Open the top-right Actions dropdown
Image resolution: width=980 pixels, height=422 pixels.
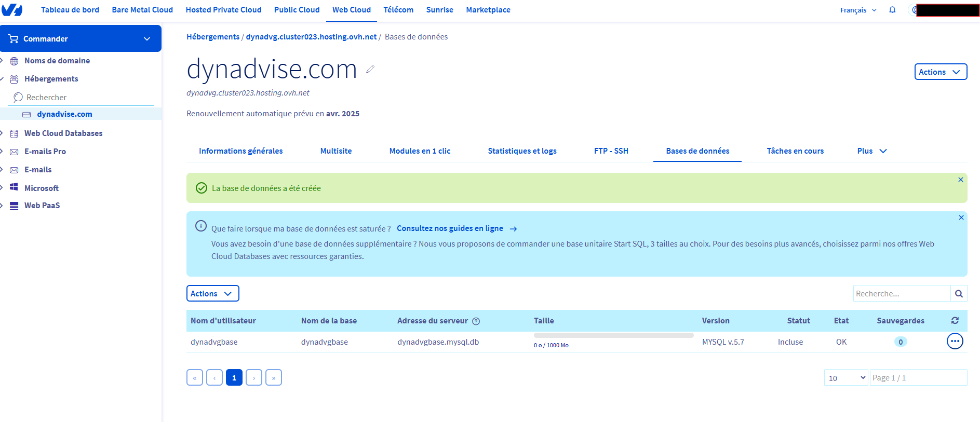click(x=941, y=72)
